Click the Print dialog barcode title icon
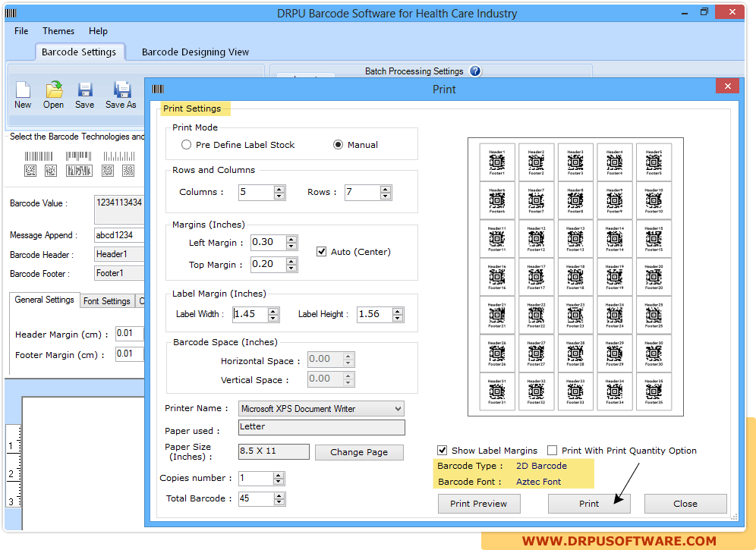This screenshot has width=756, height=550. 158,90
